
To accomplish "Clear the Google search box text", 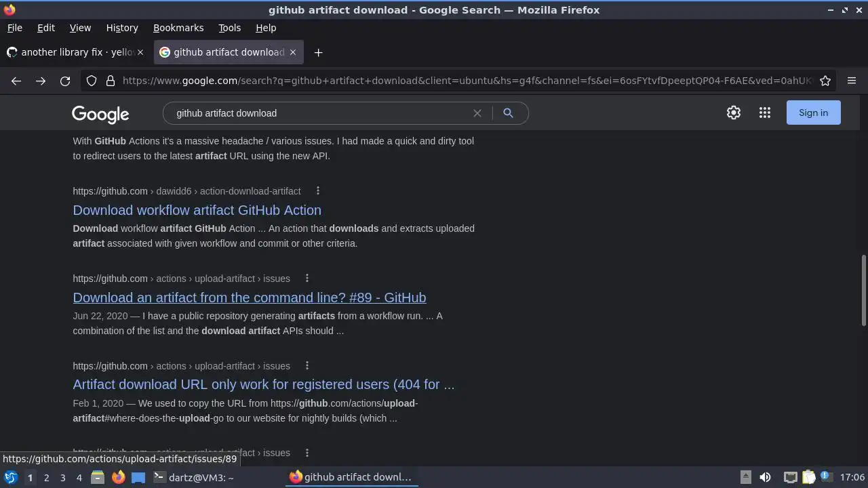I will pos(477,113).
